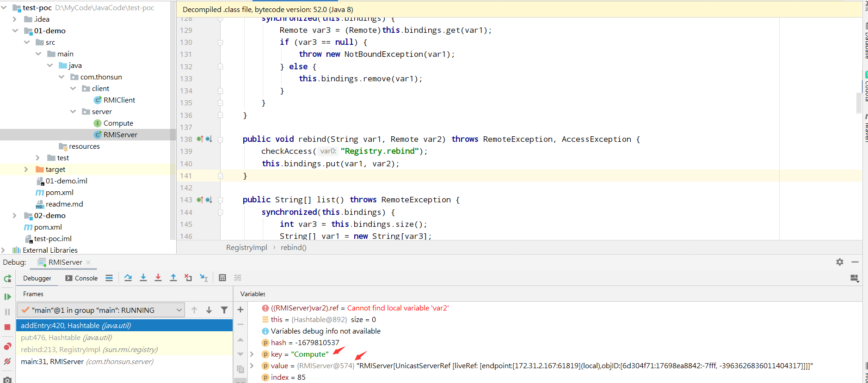868x383 pixels.
Task: Switch to the Console tab
Action: tap(81, 278)
